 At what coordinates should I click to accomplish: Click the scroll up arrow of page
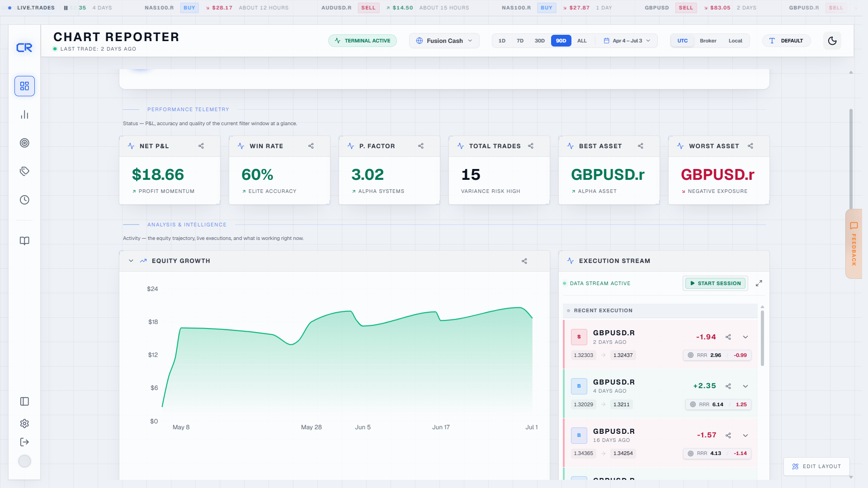[x=851, y=72]
